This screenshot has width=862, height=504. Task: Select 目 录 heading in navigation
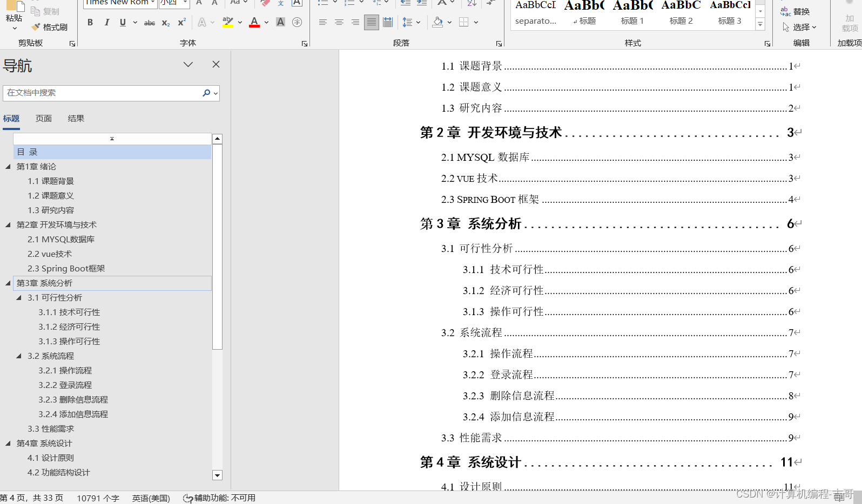[x=112, y=152]
